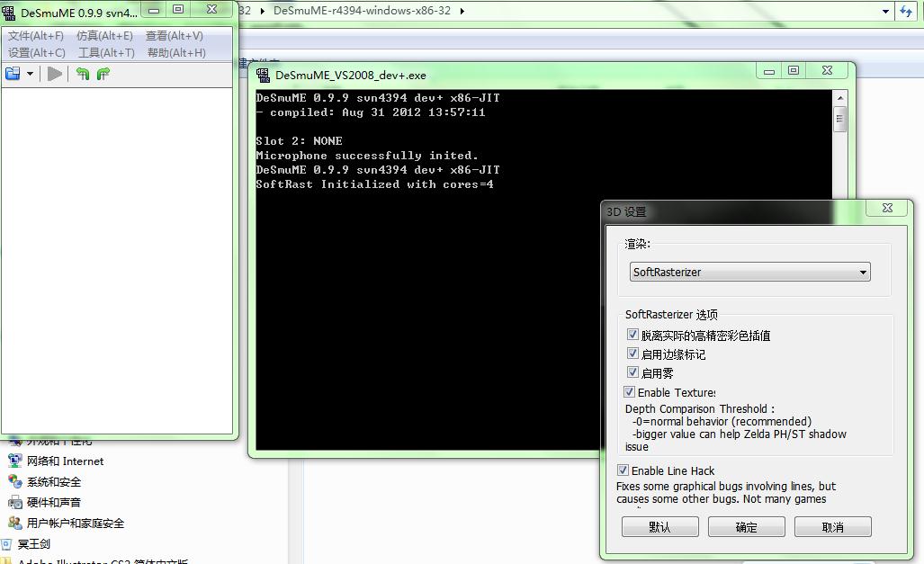Click the 冥王剑 item icon
The width and height of the screenshot is (924, 564).
(x=6, y=544)
